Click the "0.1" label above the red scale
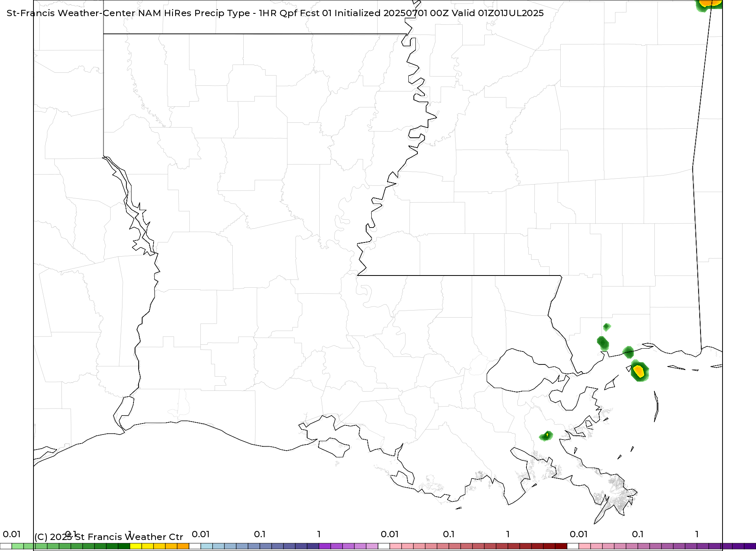 click(x=449, y=534)
